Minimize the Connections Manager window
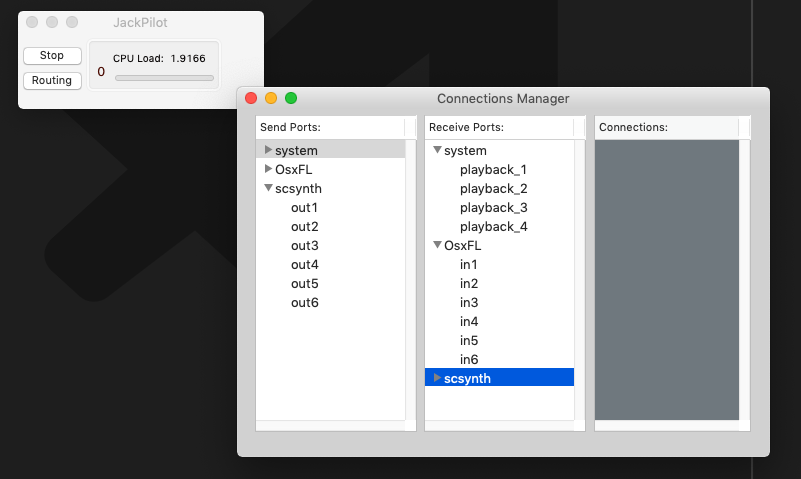This screenshot has width=801, height=479. 271,98
